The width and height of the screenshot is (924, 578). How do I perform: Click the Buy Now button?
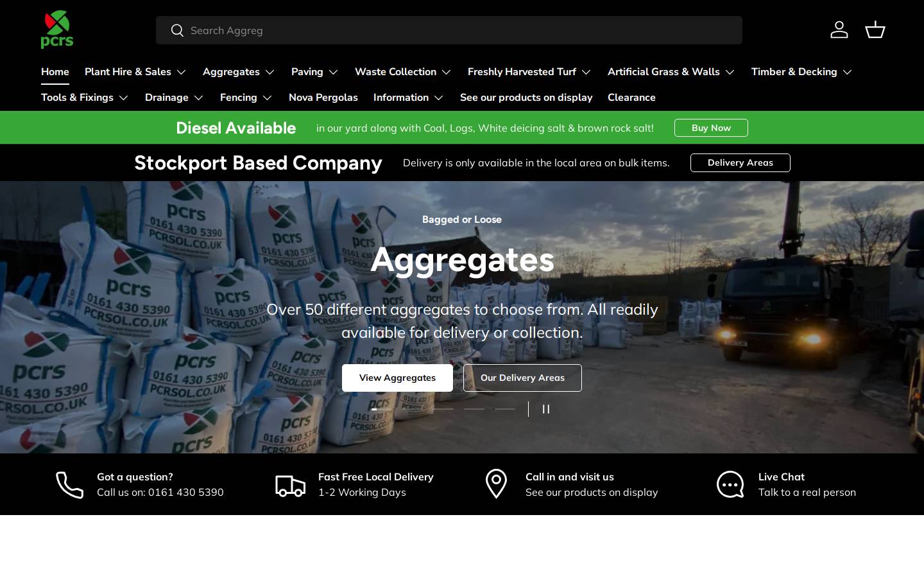[711, 128]
